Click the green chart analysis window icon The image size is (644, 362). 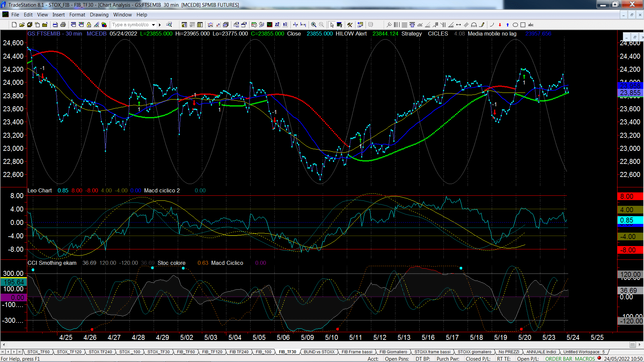pos(269,24)
